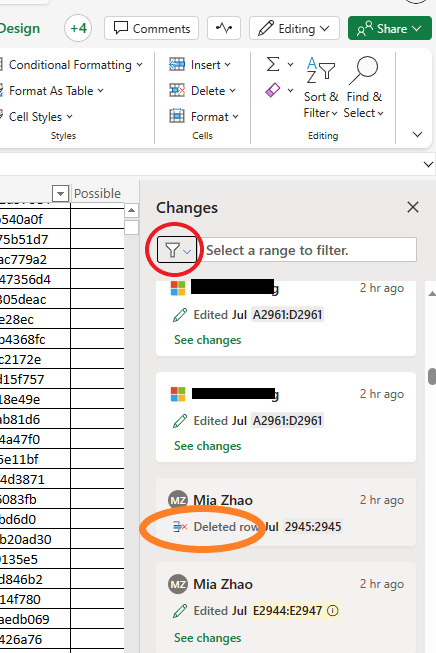The height and width of the screenshot is (653, 436).
Task: Click the Delete cells icon
Action: click(177, 90)
